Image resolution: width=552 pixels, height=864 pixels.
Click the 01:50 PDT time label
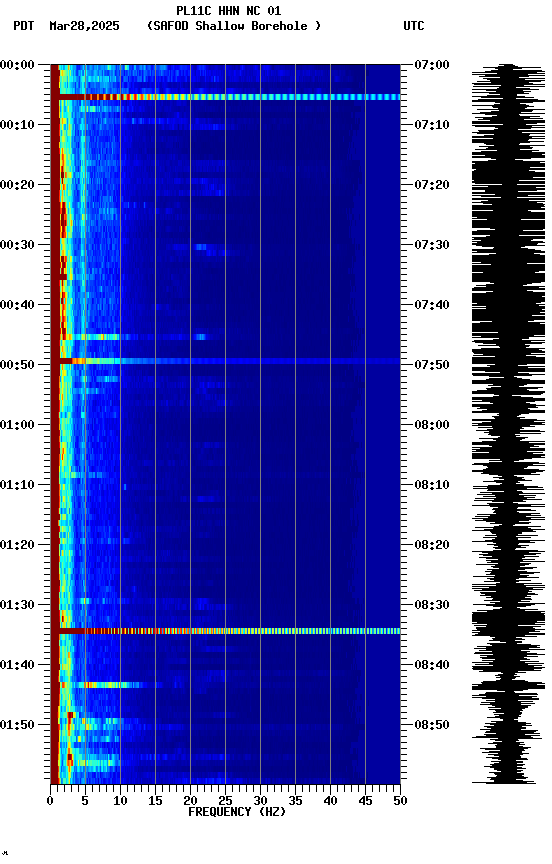(17, 725)
